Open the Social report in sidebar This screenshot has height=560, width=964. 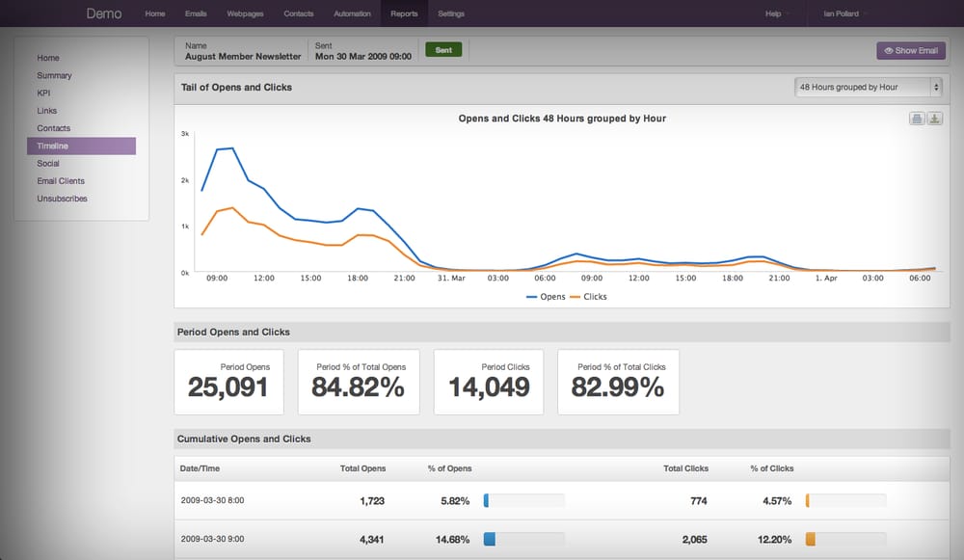(48, 164)
